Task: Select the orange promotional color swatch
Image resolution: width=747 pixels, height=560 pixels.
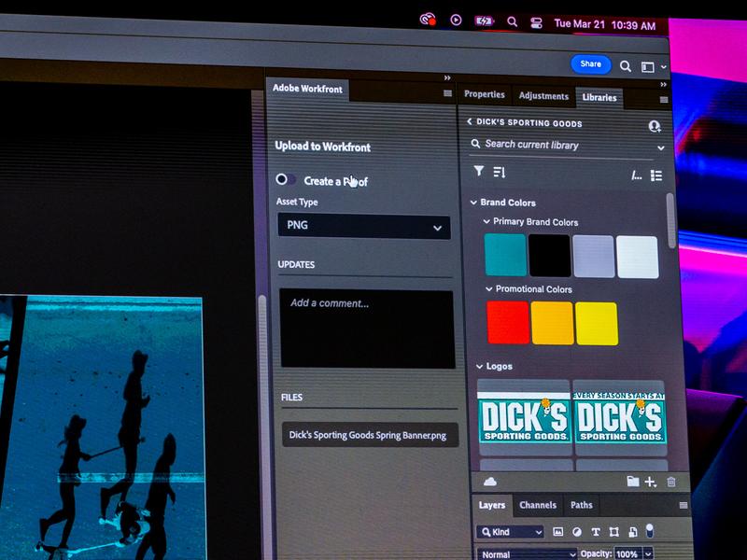Action: [552, 323]
